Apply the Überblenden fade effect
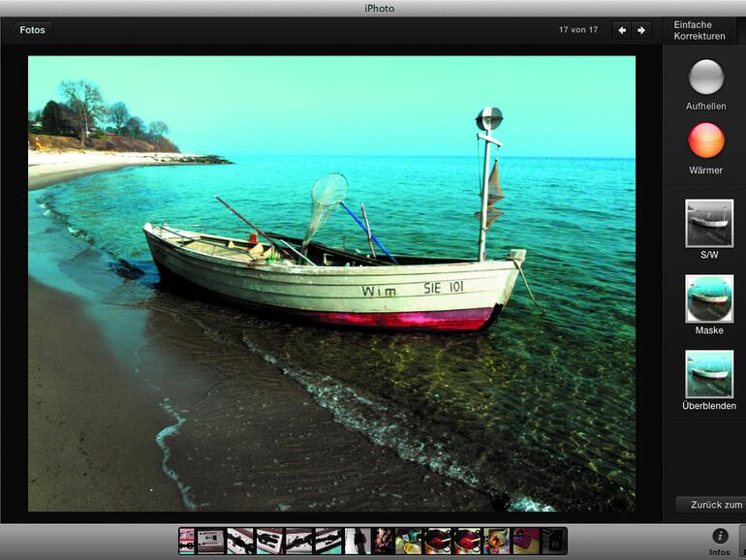The height and width of the screenshot is (560, 746). coord(709,374)
